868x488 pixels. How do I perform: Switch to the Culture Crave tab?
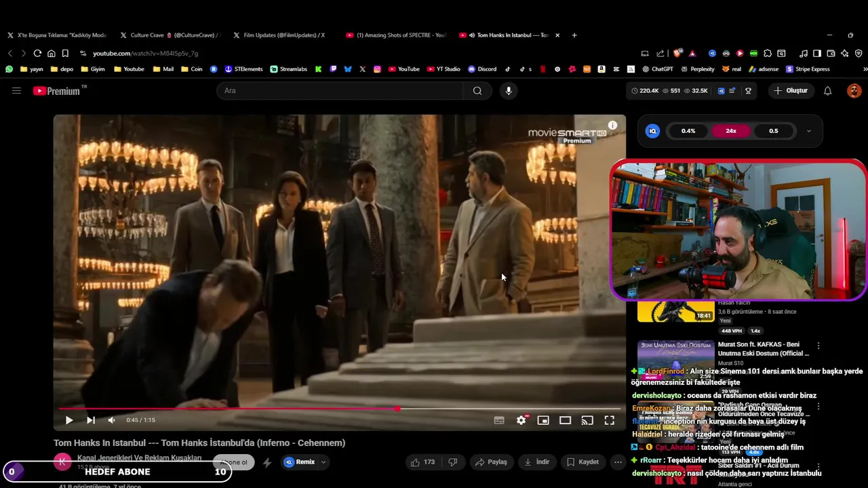point(170,35)
